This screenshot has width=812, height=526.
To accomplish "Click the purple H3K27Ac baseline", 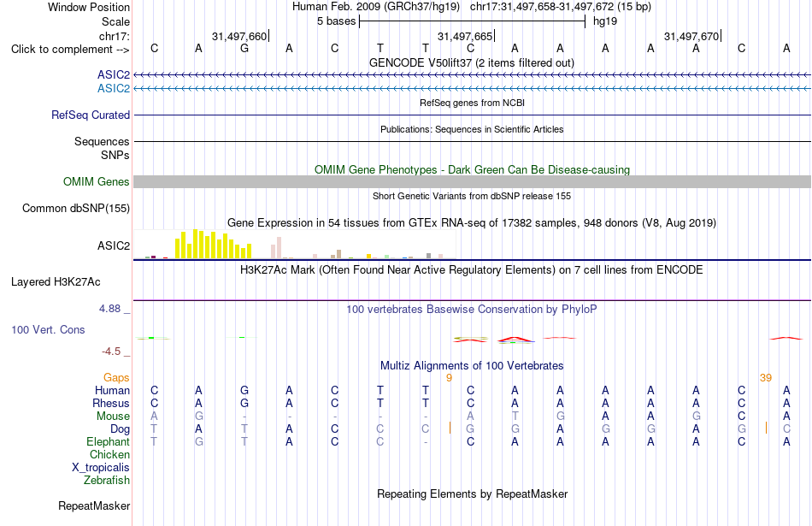I will coord(473,300).
